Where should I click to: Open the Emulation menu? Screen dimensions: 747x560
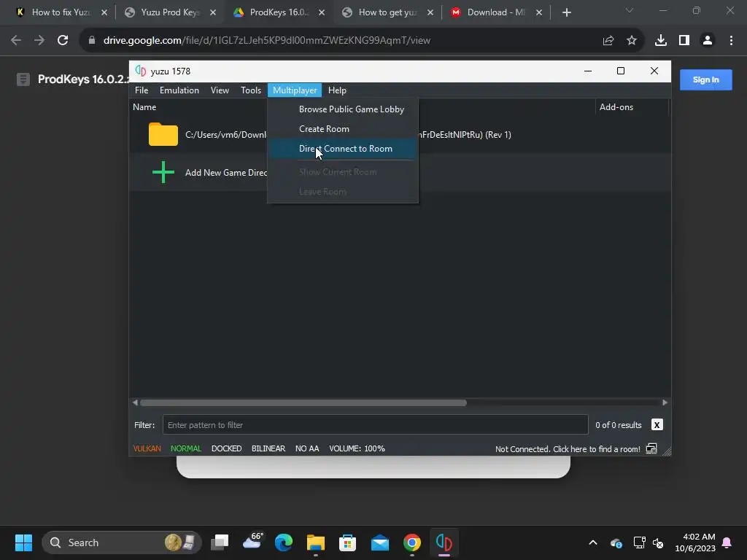pos(179,90)
